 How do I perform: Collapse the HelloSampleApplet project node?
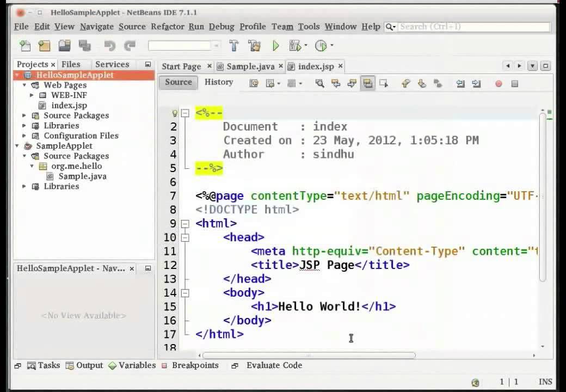coord(18,75)
